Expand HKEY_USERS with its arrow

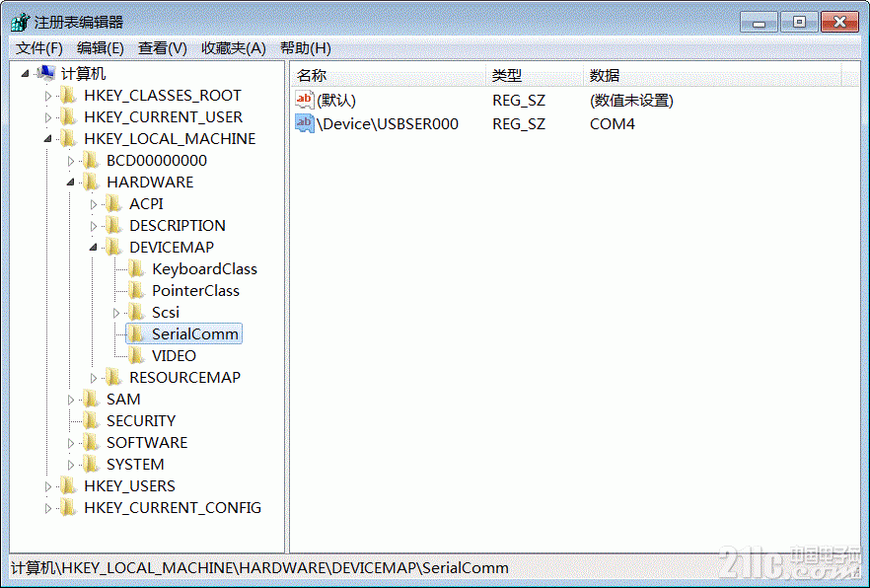(x=47, y=486)
